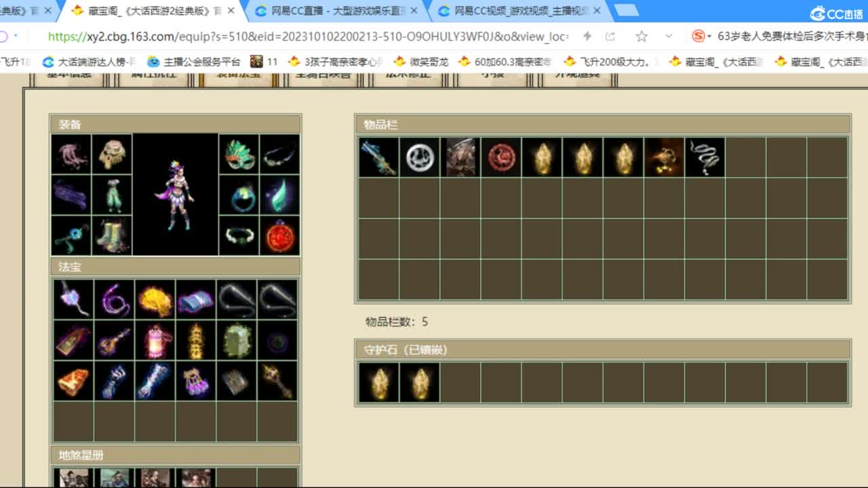This screenshot has height=488, width=868.
Task: Click the golden fan treasure in 法宝
Action: 155,299
